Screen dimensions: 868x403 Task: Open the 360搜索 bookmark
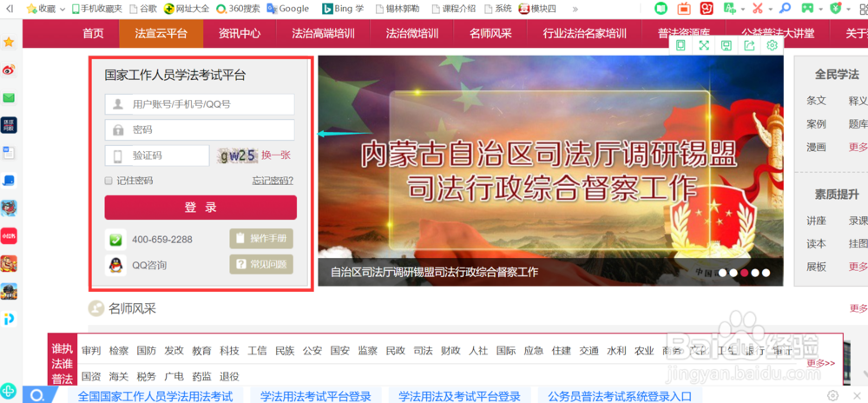coord(238,9)
